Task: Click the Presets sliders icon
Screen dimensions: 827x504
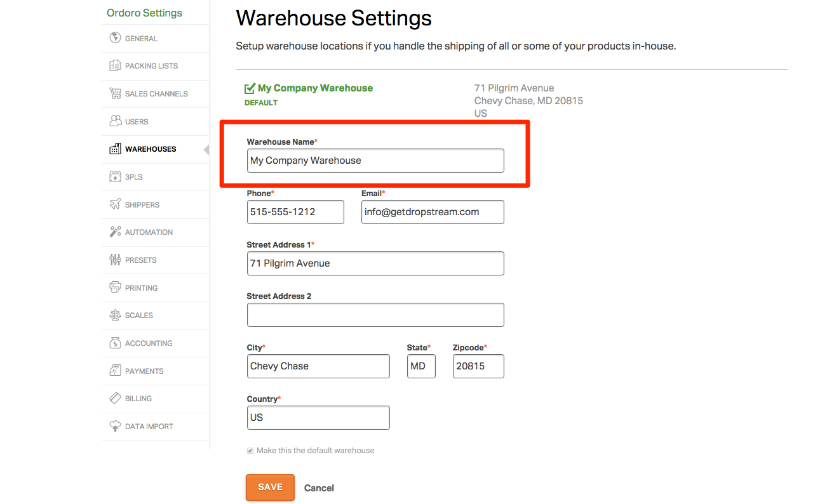Action: click(115, 260)
